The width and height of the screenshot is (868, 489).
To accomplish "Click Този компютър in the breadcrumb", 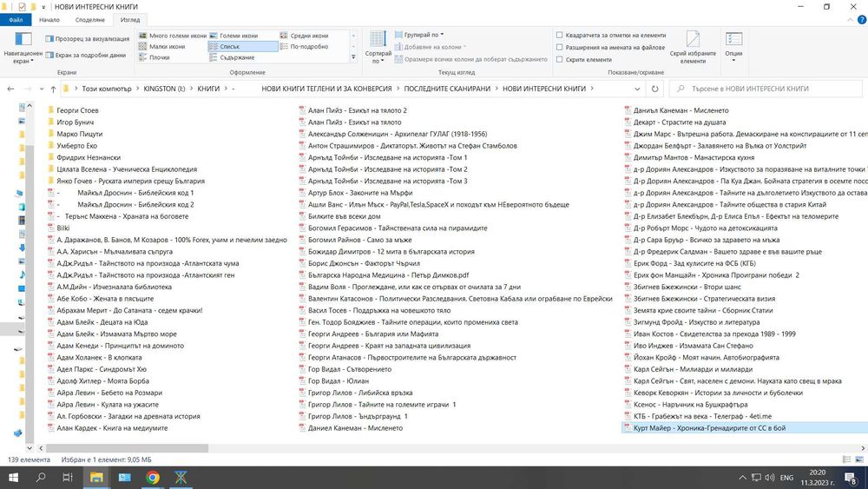I will 107,89.
